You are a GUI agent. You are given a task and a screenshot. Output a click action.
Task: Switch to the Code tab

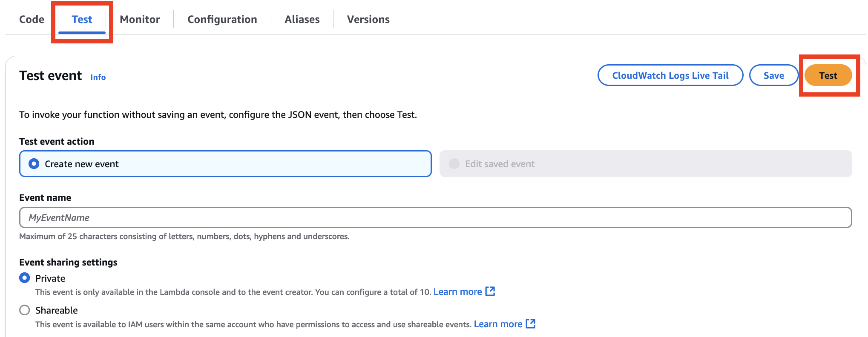(31, 19)
